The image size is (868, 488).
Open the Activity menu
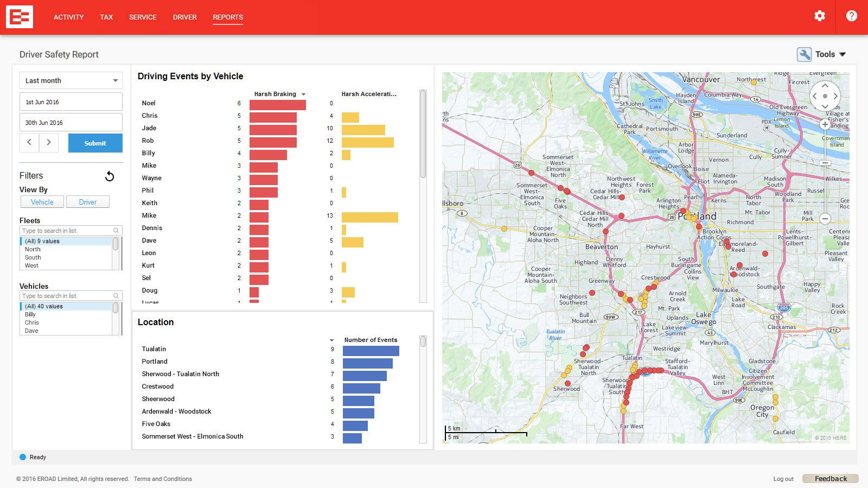[x=68, y=17]
